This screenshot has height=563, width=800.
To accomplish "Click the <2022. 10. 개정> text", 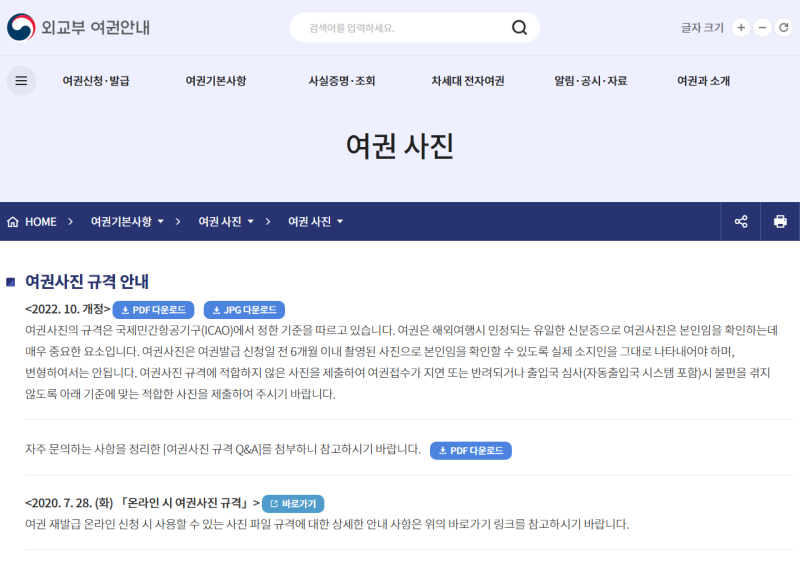I will point(67,309).
